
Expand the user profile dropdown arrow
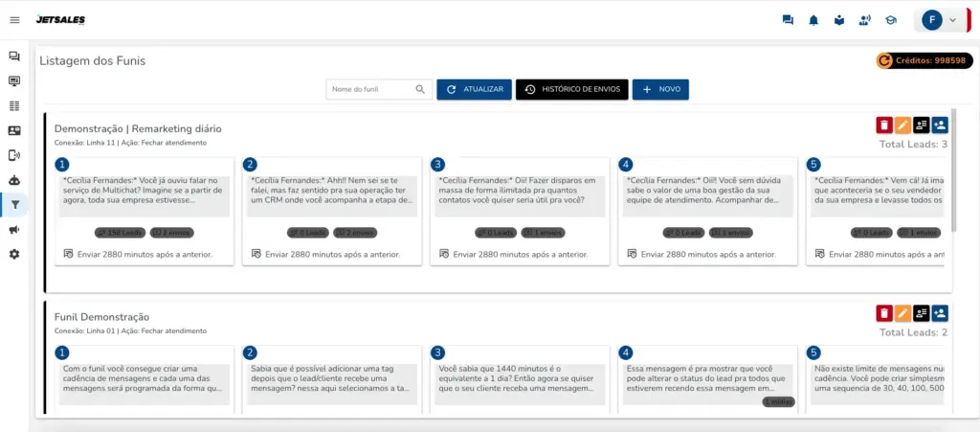952,20
